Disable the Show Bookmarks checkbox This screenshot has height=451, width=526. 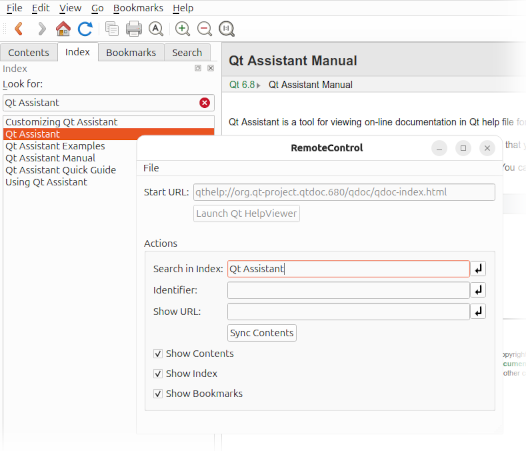(x=158, y=393)
